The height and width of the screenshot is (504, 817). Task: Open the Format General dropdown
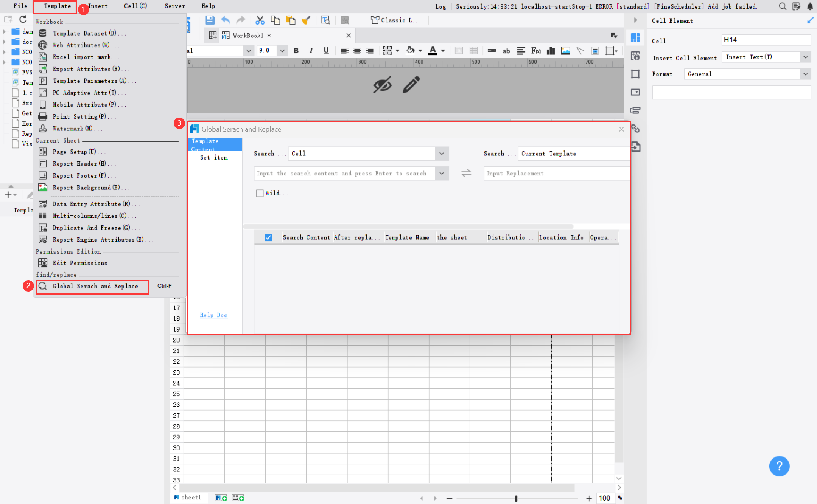point(806,74)
